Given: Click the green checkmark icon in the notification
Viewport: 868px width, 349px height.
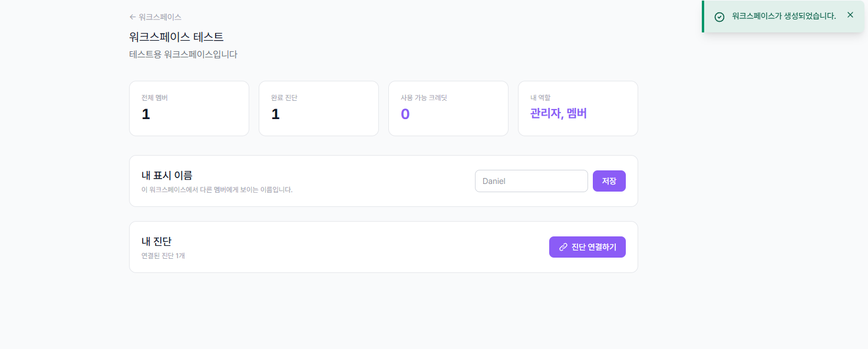Looking at the screenshot, I should pos(719,17).
